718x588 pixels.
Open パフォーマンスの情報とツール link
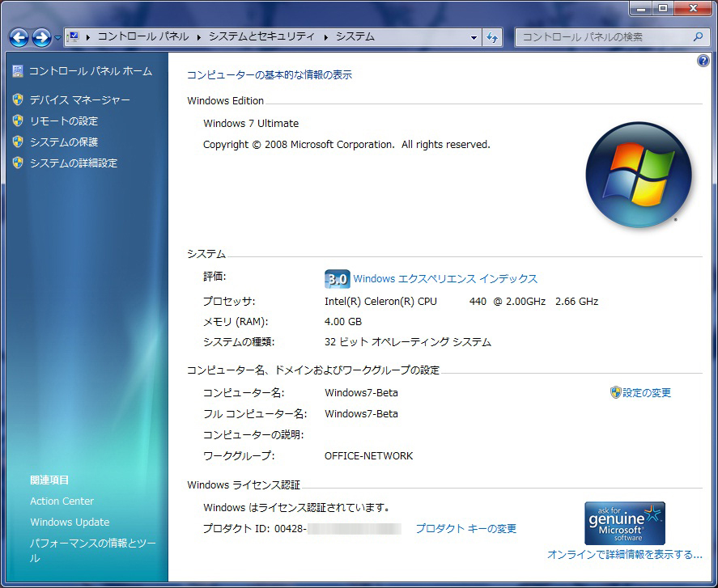(x=93, y=551)
